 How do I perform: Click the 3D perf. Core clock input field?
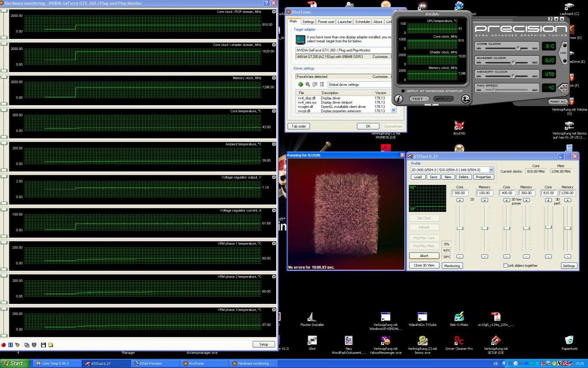[x=548, y=193]
